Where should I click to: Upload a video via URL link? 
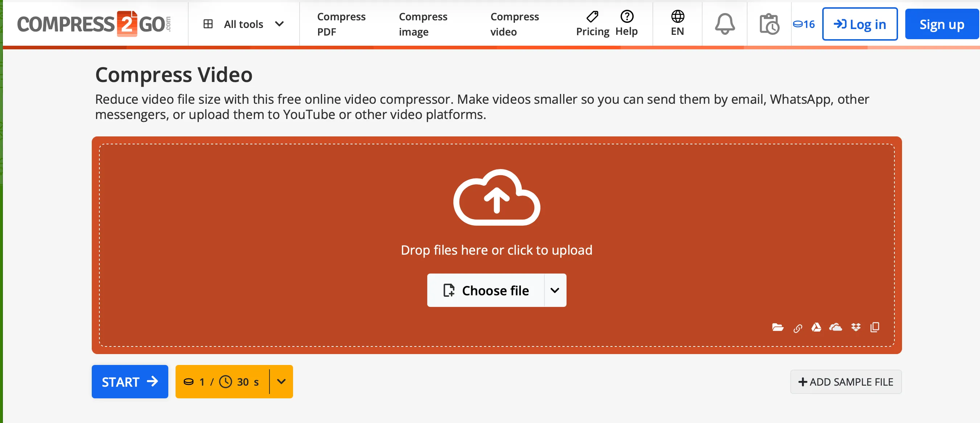pyautogui.click(x=798, y=328)
